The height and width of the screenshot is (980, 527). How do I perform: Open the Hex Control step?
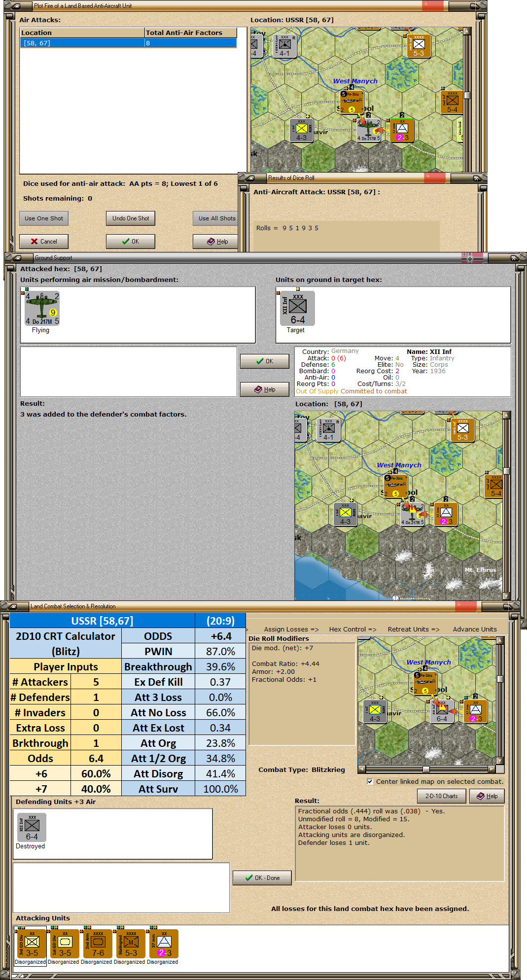(352, 630)
